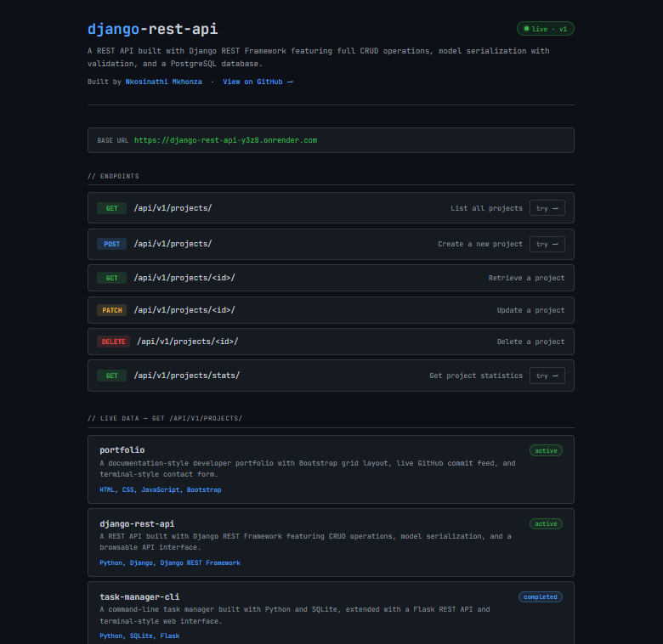Viewport: 663px width, 644px height.
Task: Click the Python, SQLite, Flask tags
Action: click(139, 636)
